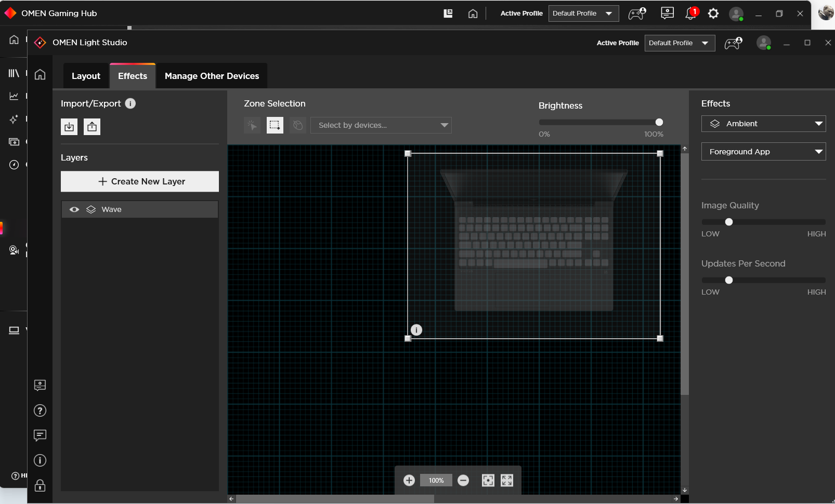
Task: Toggle visibility of the Wave layer
Action: (x=74, y=209)
